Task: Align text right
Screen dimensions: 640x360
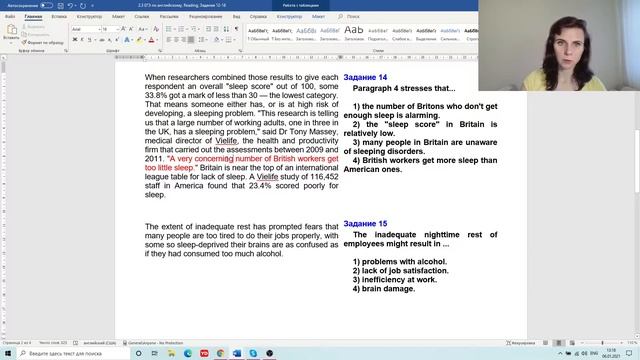Action: tap(184, 40)
